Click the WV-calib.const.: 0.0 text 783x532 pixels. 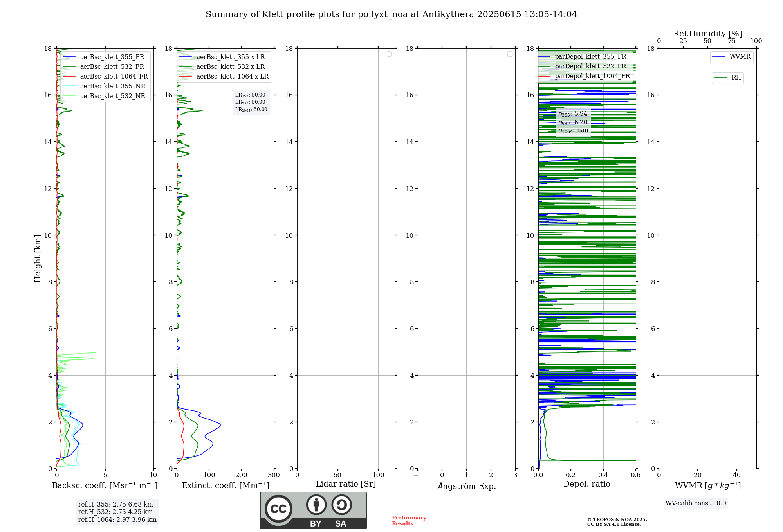[696, 503]
